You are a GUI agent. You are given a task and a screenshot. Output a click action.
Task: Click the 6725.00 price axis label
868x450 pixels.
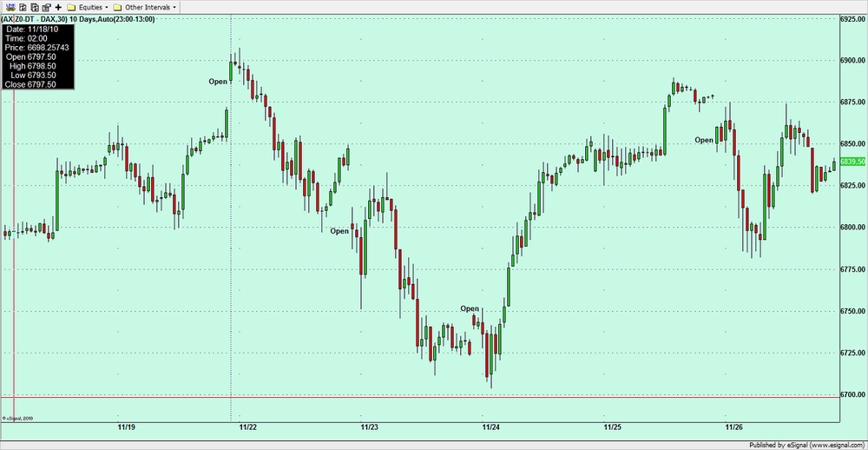pos(853,353)
